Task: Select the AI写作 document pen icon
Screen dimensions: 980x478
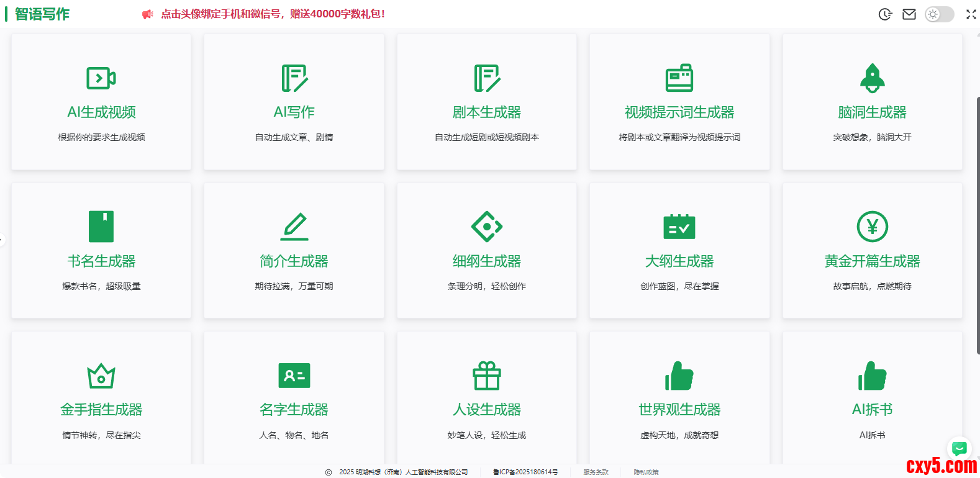Action: tap(294, 78)
